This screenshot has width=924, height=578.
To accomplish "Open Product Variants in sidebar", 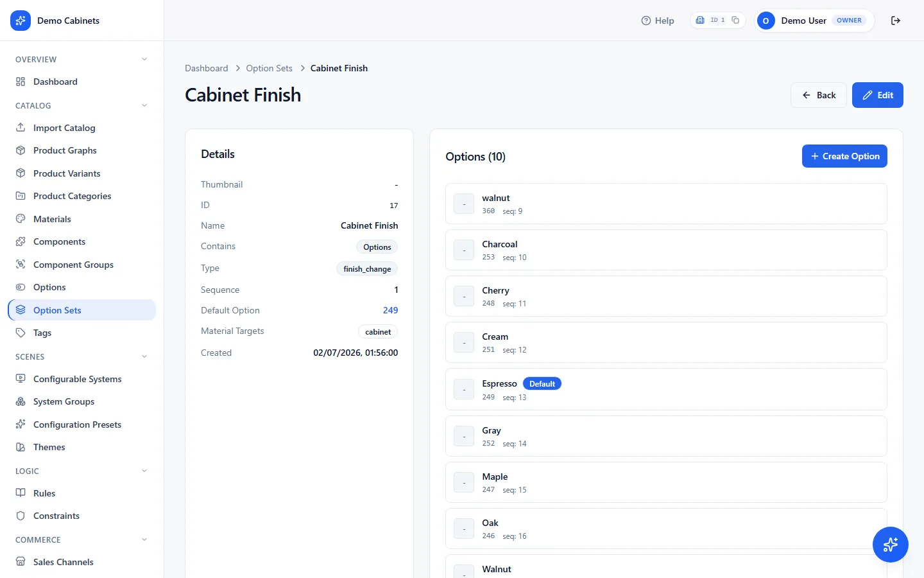I will [81, 173].
